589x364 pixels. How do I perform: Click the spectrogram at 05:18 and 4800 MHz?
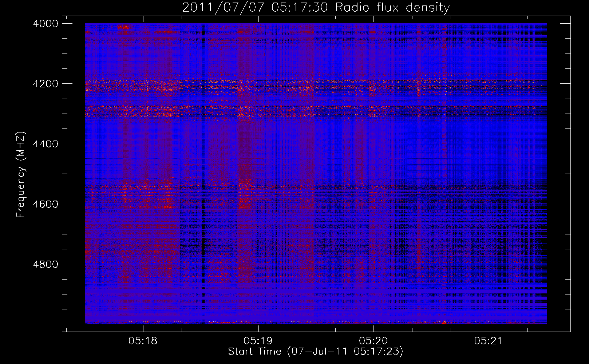click(143, 264)
